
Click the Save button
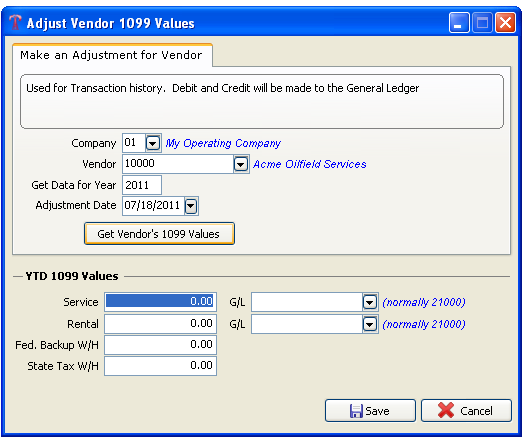pos(370,411)
